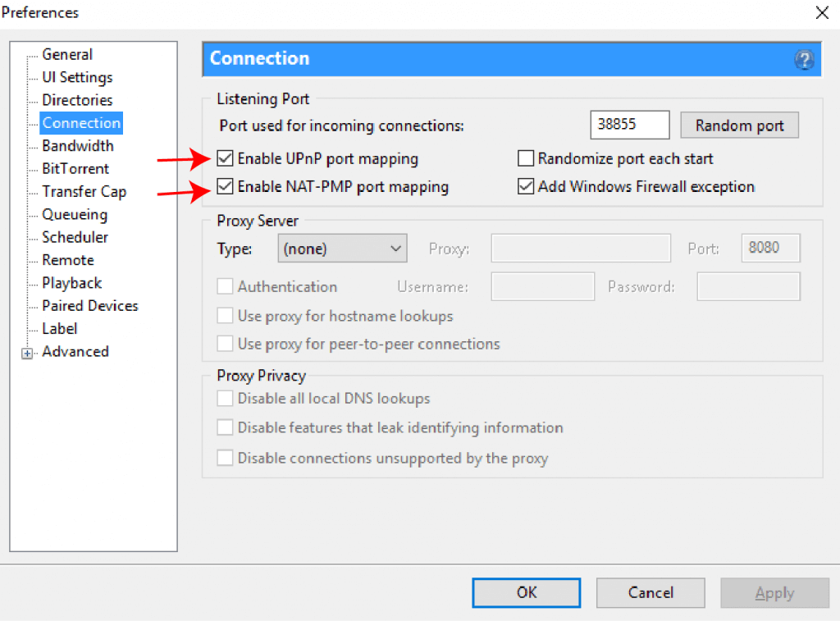This screenshot has height=621, width=840.
Task: Open the proxy Type dropdown
Action: [x=342, y=249]
